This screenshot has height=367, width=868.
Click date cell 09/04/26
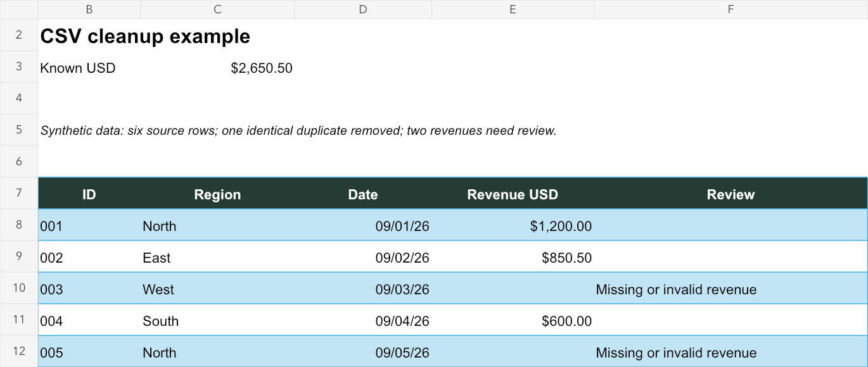point(363,320)
